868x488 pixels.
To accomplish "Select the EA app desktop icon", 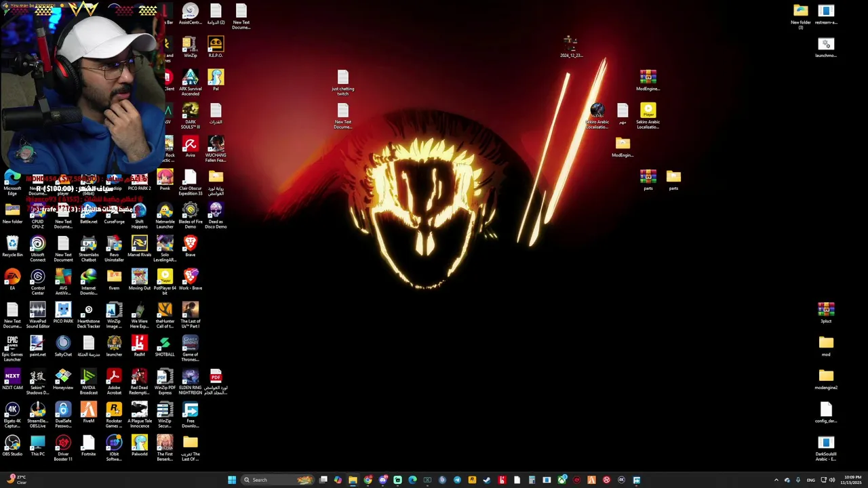I will 12,280.
